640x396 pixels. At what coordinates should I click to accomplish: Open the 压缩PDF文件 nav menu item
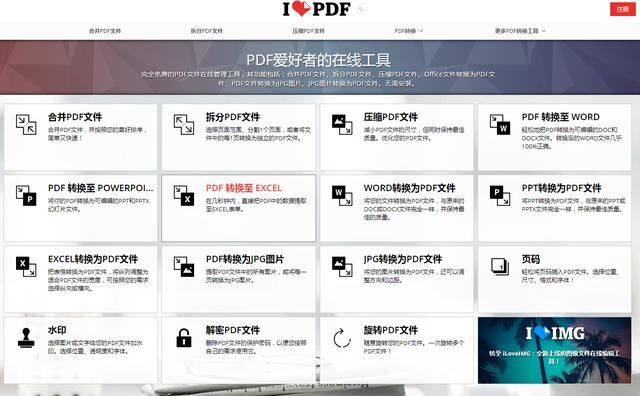click(308, 31)
